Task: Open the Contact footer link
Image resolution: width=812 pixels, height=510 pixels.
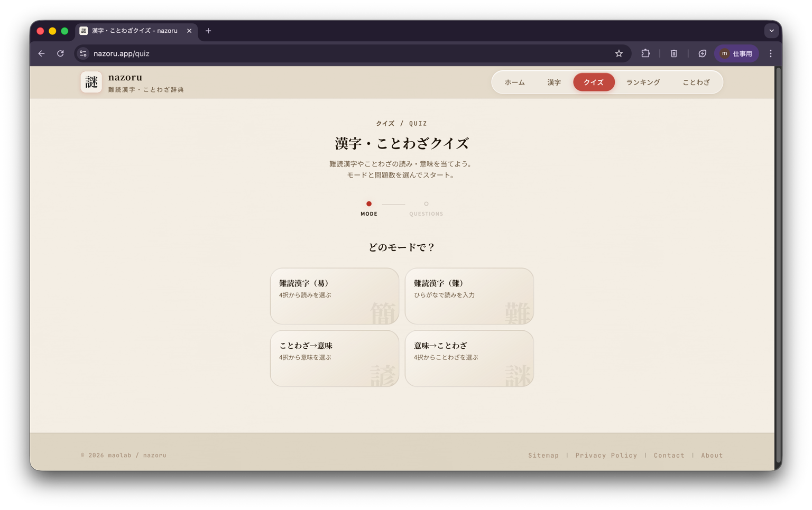Action: (x=669, y=455)
